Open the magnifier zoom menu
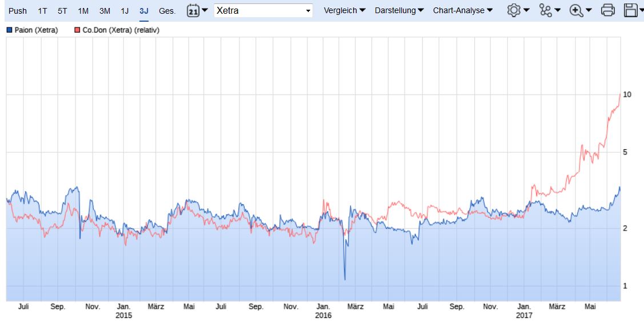Viewport: 644px width, 322px height. click(581, 11)
